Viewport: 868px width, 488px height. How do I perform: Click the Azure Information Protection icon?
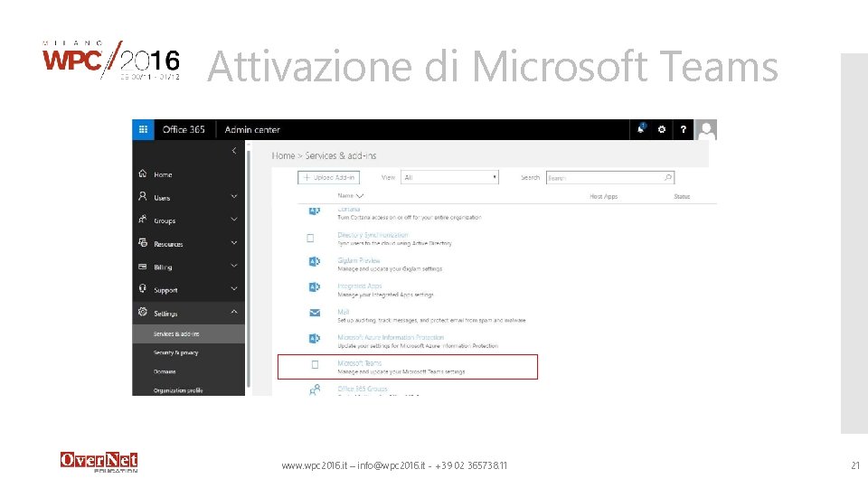(x=315, y=338)
